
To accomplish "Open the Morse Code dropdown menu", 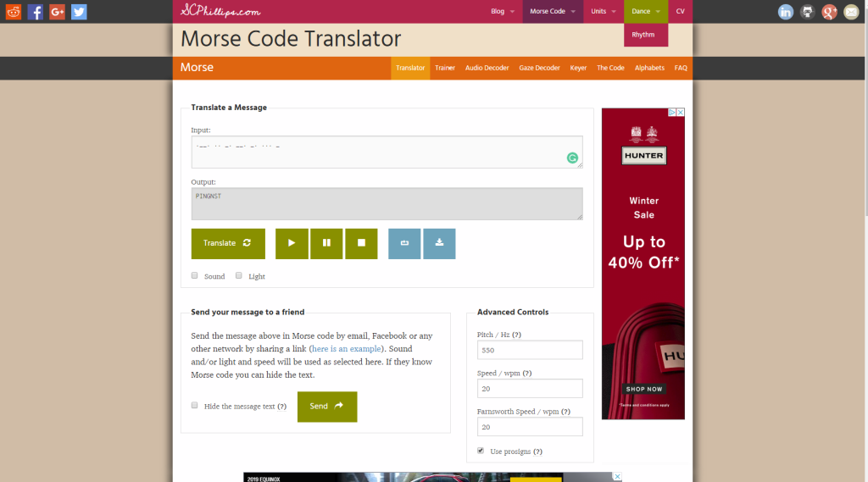I will click(553, 12).
